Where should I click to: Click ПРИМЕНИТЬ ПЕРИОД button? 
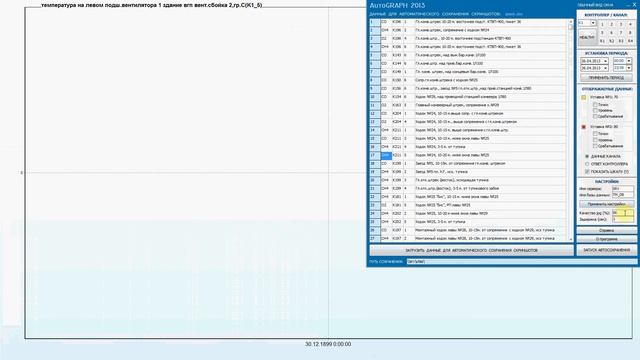[x=606, y=78]
